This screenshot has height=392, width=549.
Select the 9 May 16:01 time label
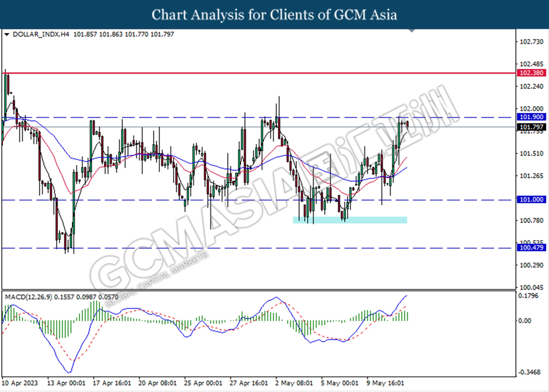point(385,383)
